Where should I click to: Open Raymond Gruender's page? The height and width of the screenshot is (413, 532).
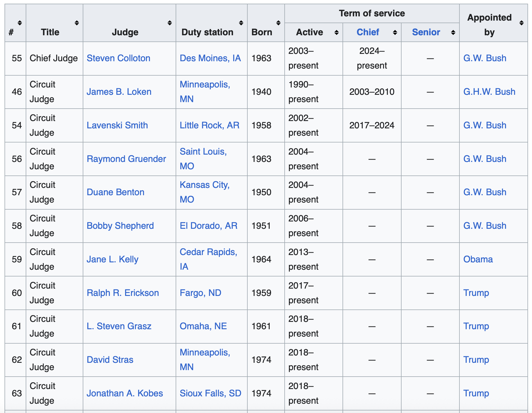tap(126, 159)
